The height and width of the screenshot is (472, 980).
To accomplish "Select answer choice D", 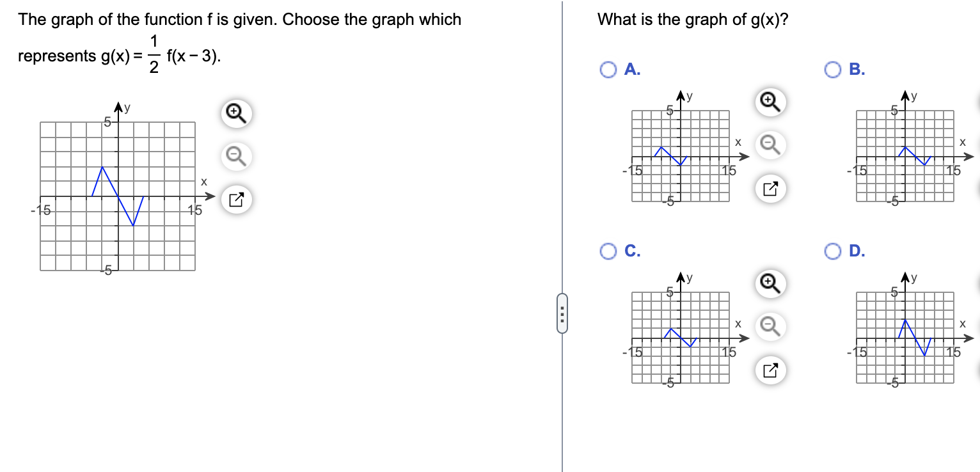I will pyautogui.click(x=832, y=251).
